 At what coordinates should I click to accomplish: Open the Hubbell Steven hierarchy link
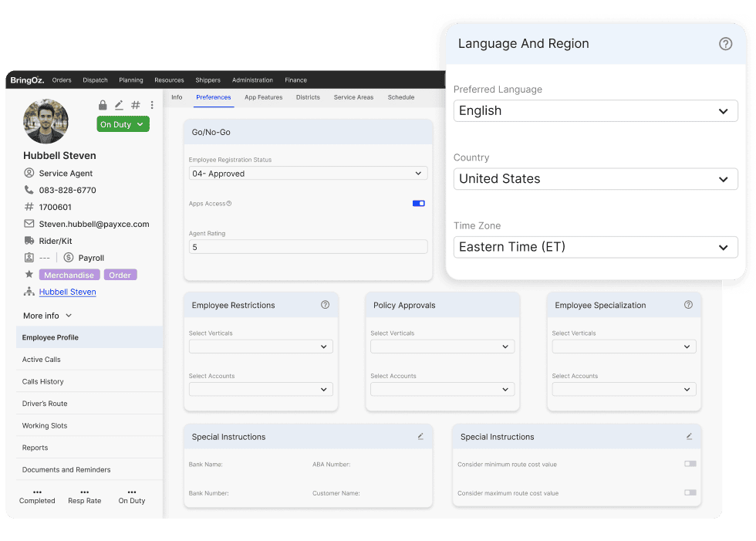point(68,292)
